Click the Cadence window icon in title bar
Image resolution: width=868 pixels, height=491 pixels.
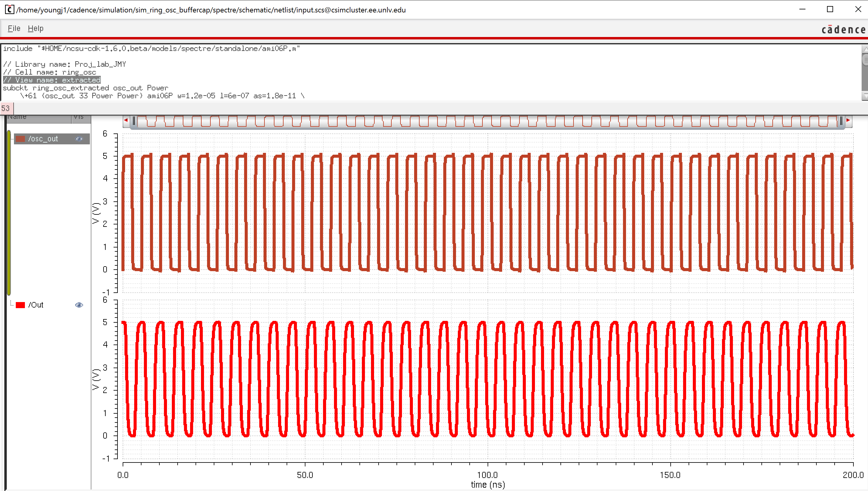point(9,9)
